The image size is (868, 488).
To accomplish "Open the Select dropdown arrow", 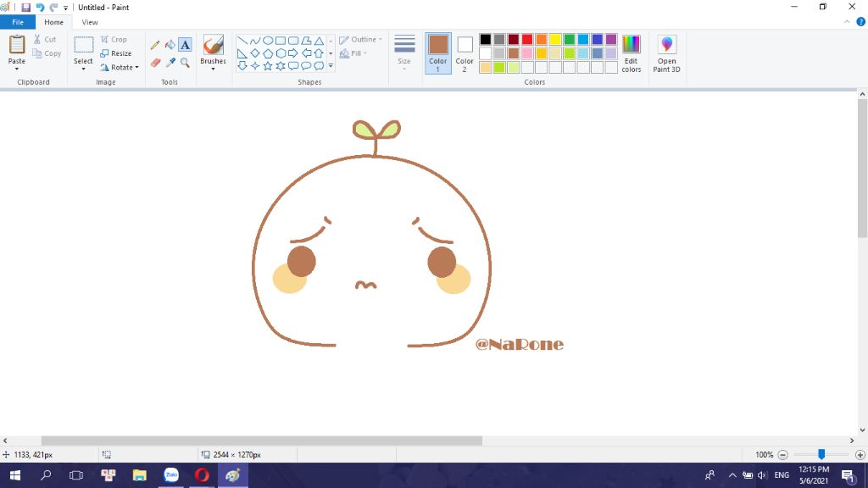I will click(84, 69).
